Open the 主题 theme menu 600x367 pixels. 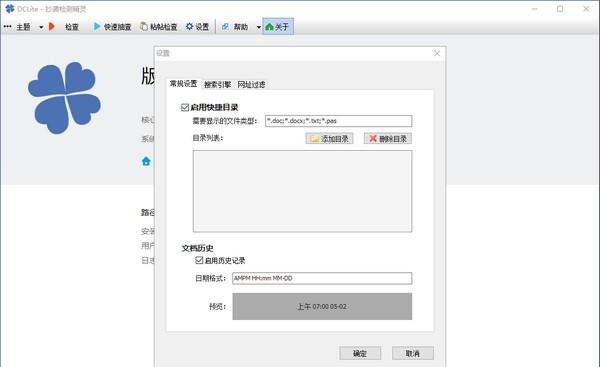coord(23,27)
